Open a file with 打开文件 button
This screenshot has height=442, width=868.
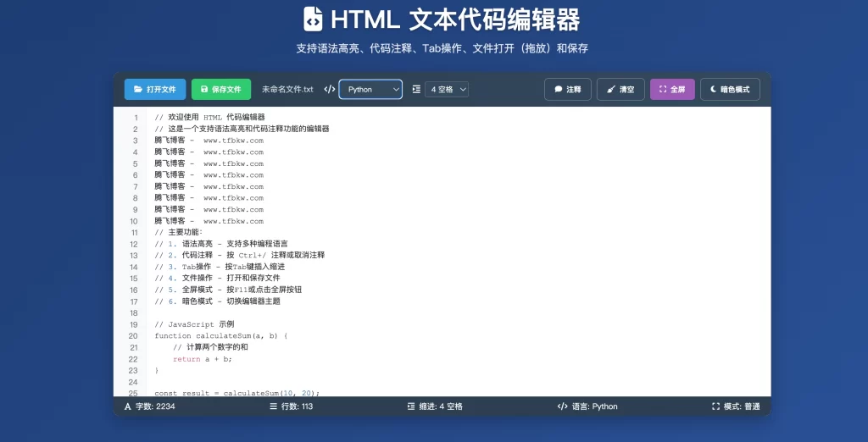pyautogui.click(x=155, y=89)
